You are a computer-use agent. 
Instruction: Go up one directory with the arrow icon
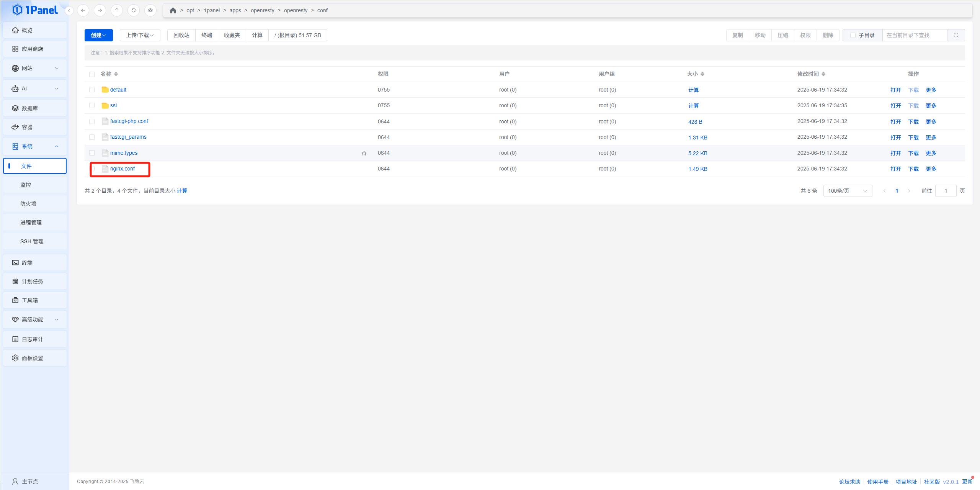coord(117,10)
